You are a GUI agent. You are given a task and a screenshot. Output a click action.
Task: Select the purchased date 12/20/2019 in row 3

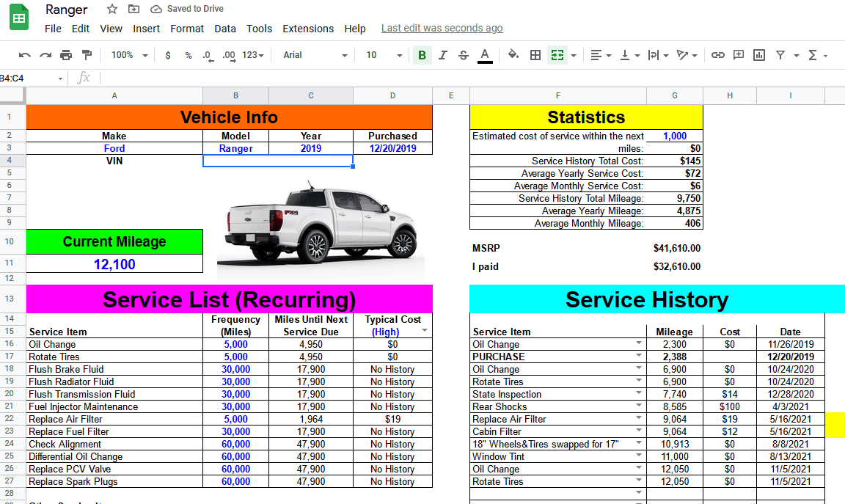[x=392, y=148]
